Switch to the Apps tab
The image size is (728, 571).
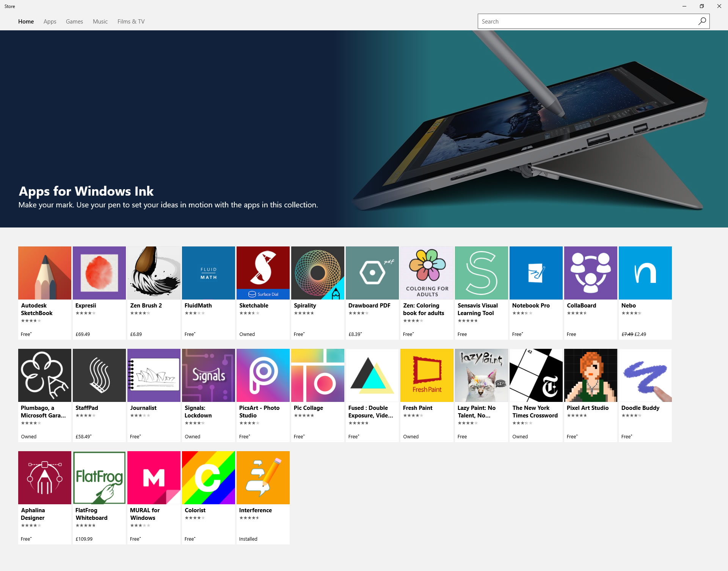50,22
